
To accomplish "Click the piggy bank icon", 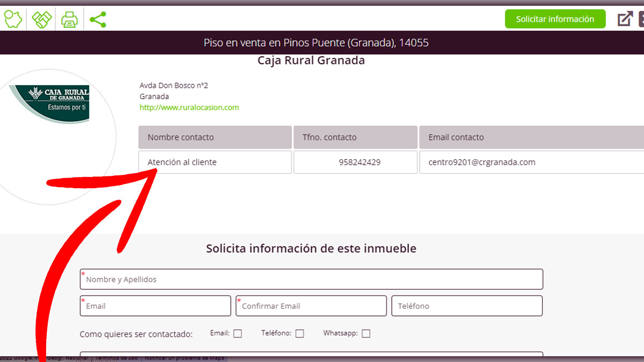I will coord(13,19).
